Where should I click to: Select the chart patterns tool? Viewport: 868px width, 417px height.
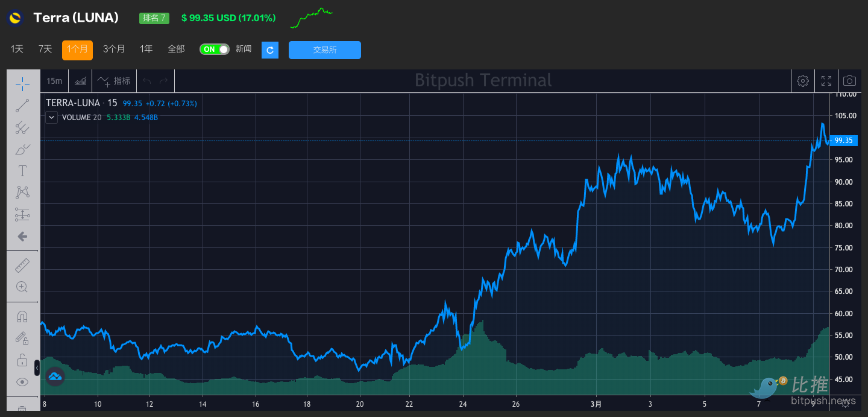click(x=22, y=193)
